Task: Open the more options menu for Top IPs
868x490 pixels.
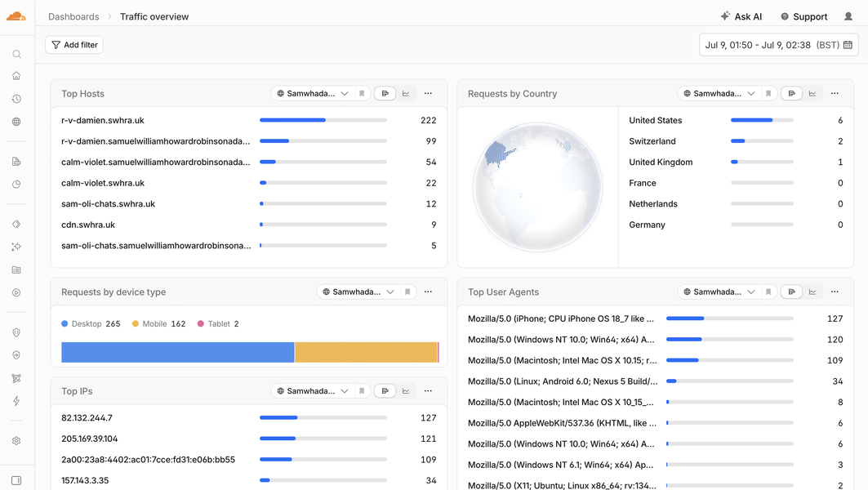Action: 428,391
